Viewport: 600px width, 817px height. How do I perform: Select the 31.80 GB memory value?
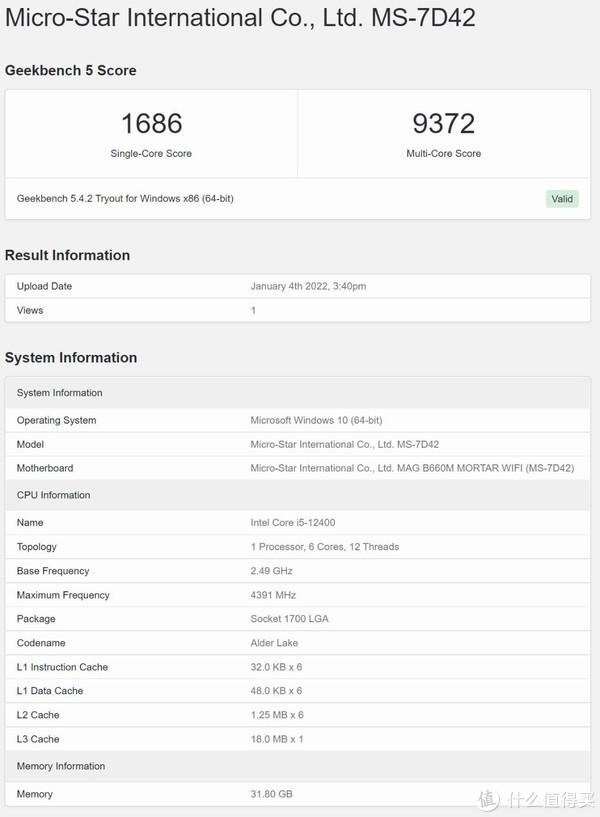271,794
